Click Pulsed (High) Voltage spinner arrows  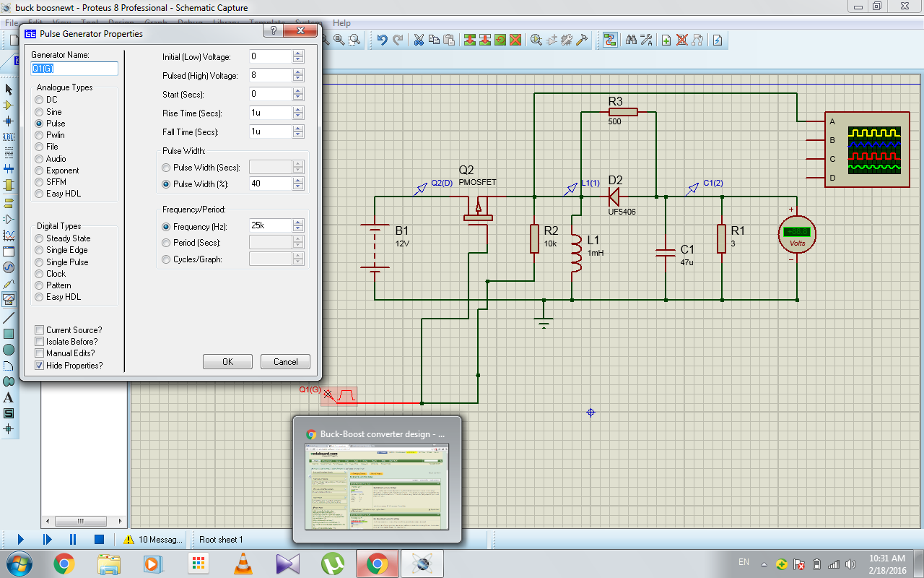(298, 75)
